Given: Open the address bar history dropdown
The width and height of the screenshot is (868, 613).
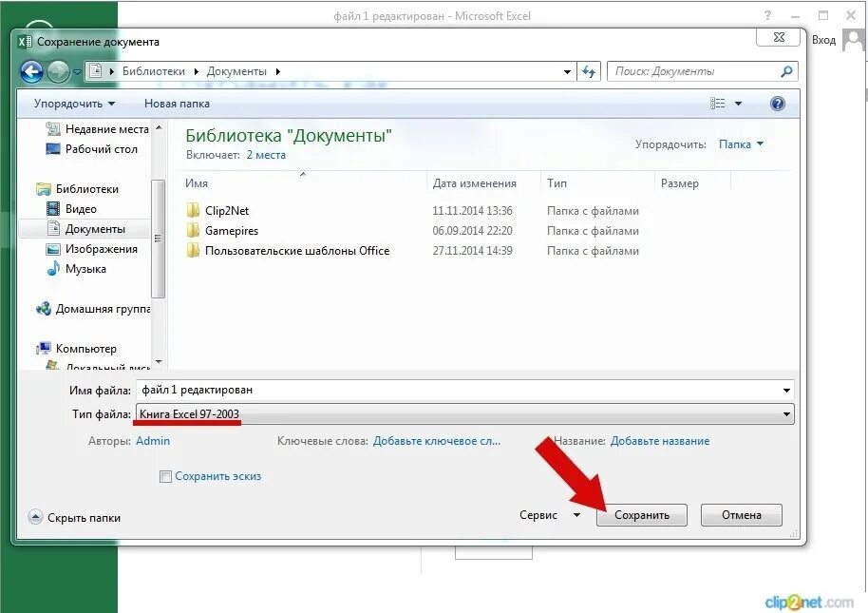Looking at the screenshot, I should pyautogui.click(x=567, y=72).
